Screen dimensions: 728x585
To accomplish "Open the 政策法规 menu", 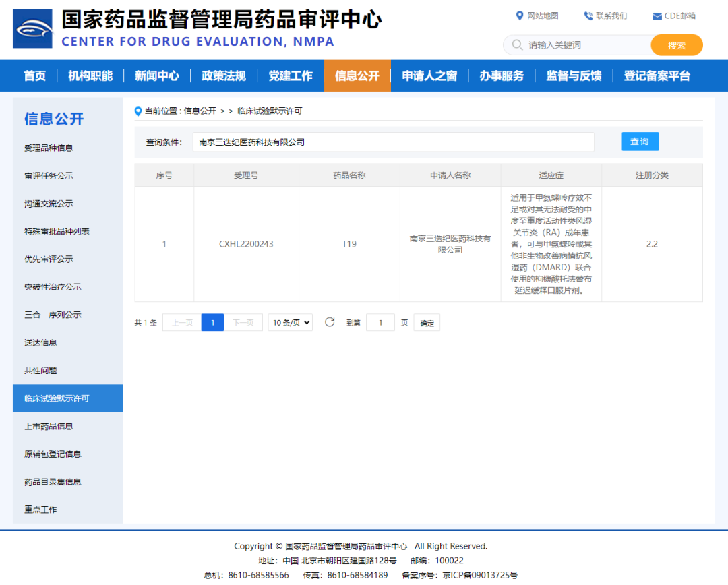I will point(224,75).
